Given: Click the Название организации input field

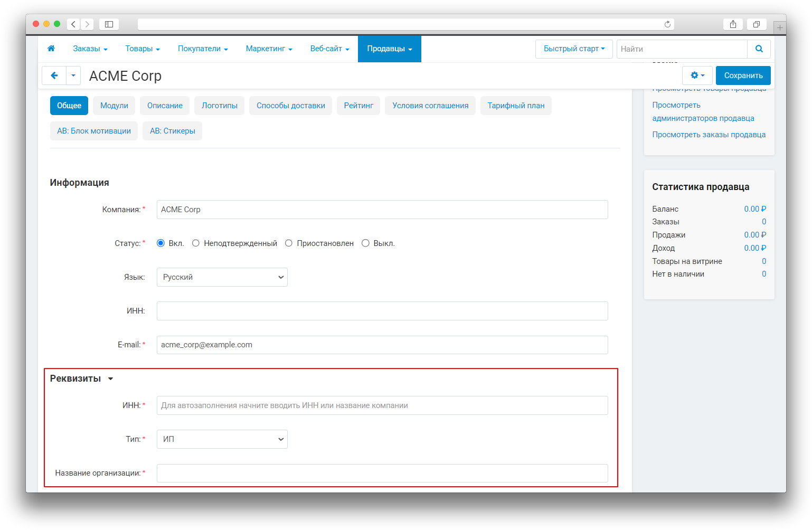Looking at the screenshot, I should pos(382,473).
